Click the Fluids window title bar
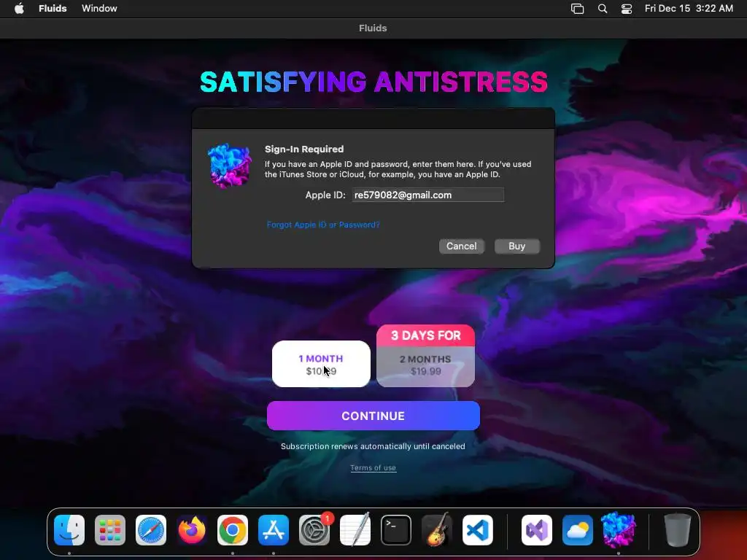 click(373, 28)
